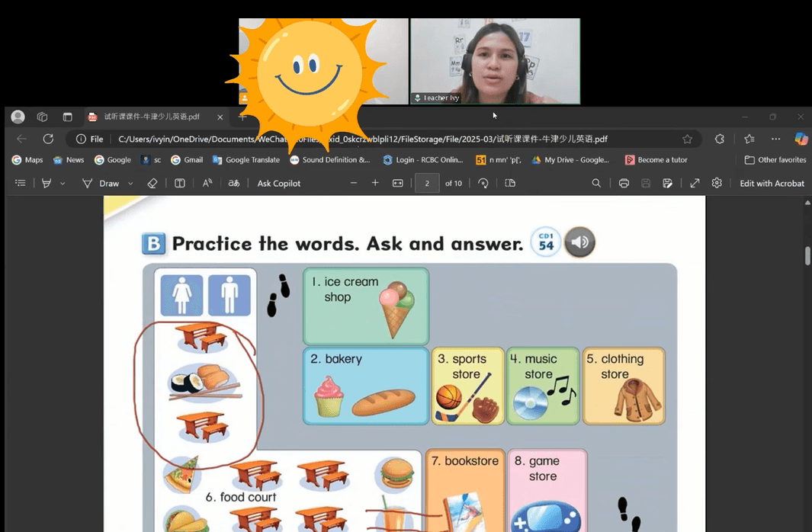Expand the Draw options dropdown arrow
Screen dimensions: 812x532
pos(130,183)
